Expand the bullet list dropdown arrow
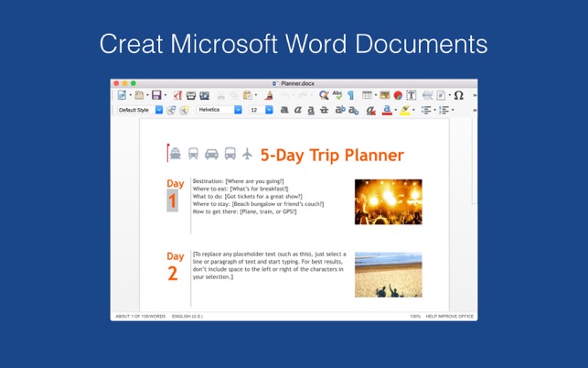Viewport: 588px width, 368px height. pos(434,110)
